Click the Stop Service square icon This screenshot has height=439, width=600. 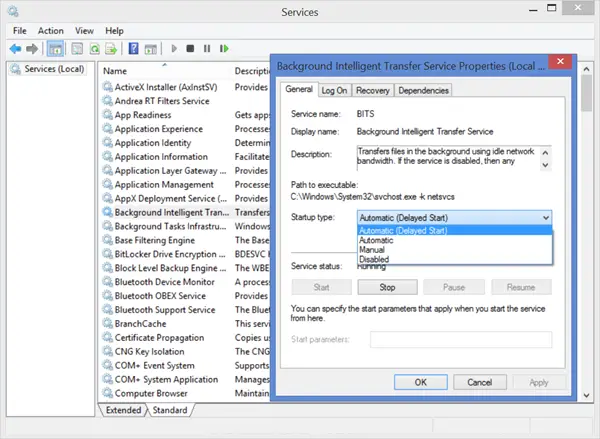point(191,48)
